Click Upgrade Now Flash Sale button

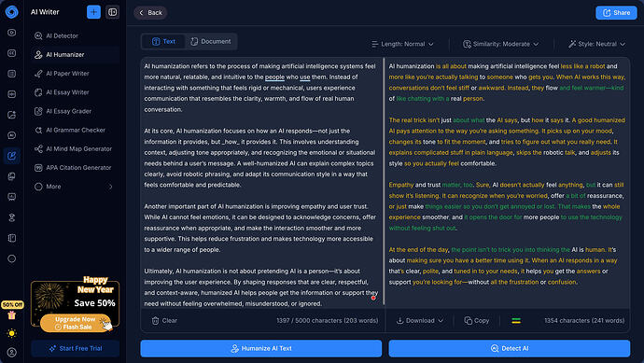point(76,323)
